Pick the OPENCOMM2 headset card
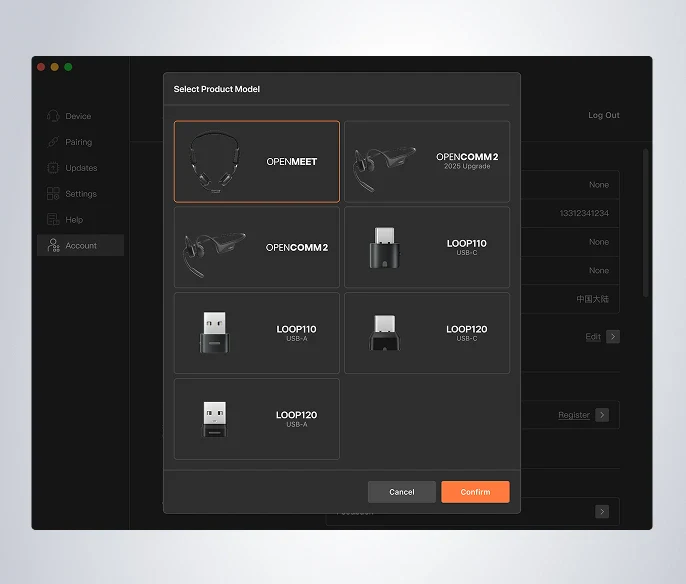The image size is (686, 584). point(257,247)
